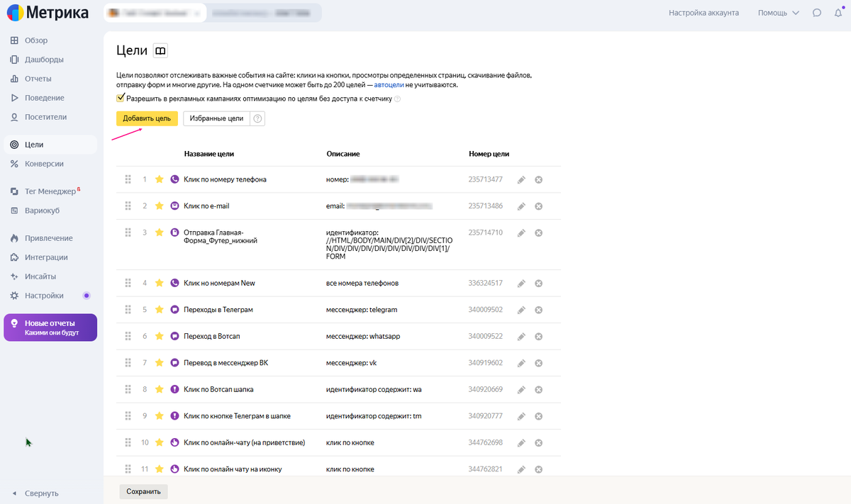Open the 'Новые отчеты' promo banner

[x=50, y=327]
